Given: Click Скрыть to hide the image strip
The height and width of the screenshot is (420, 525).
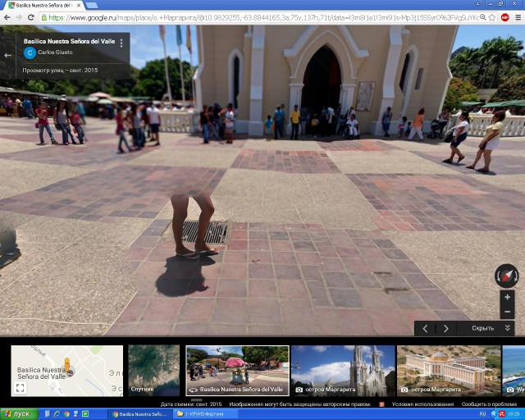Looking at the screenshot, I should [482, 328].
